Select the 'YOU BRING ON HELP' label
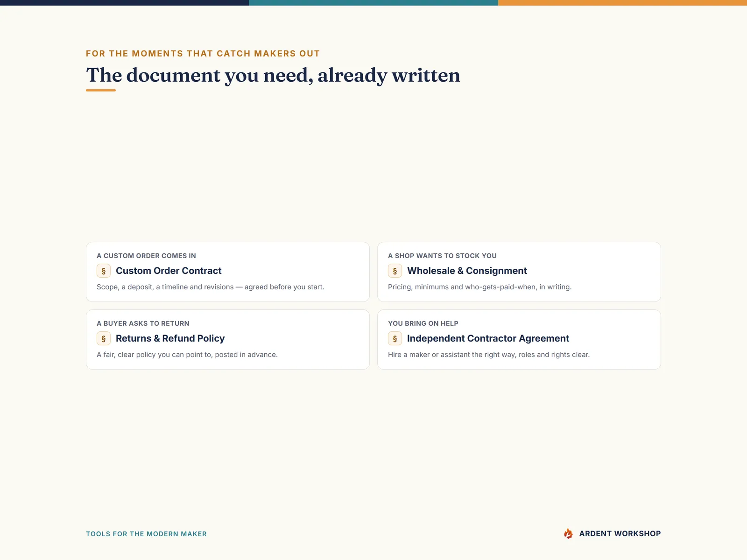The width and height of the screenshot is (747, 560). pyautogui.click(x=423, y=323)
